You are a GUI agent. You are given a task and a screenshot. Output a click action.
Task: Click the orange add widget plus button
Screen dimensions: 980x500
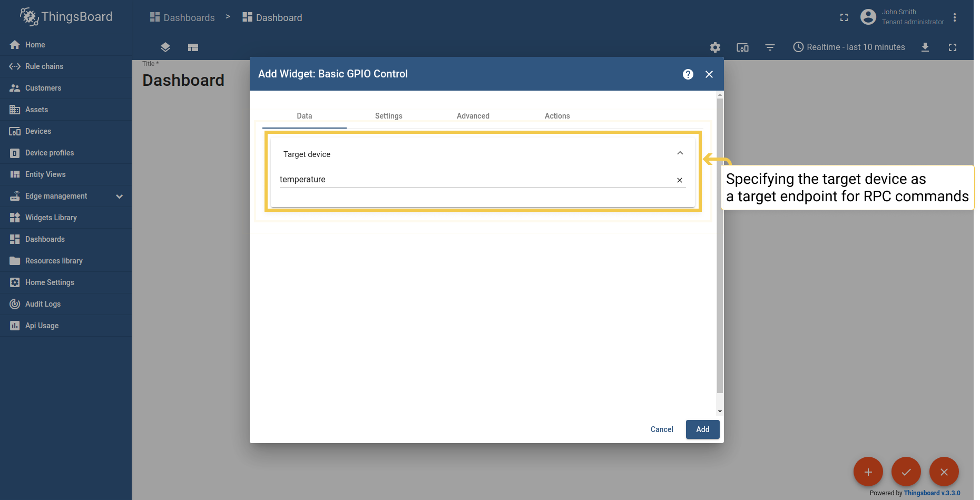point(868,472)
